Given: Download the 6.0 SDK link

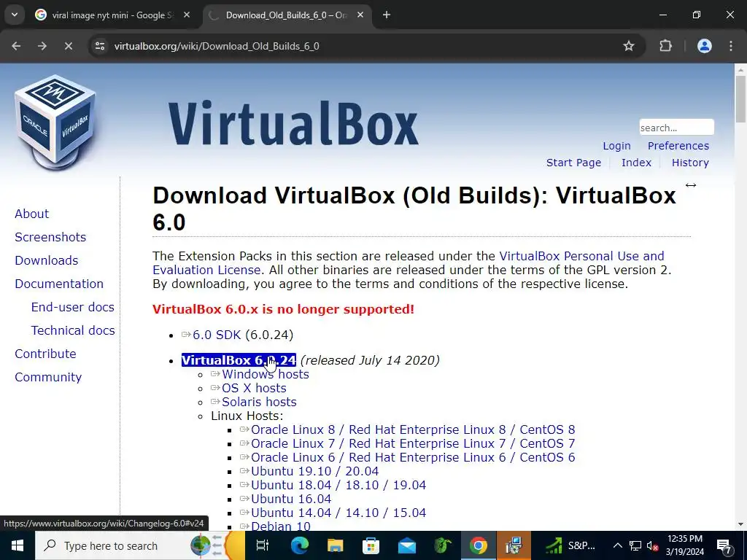Looking at the screenshot, I should [217, 335].
